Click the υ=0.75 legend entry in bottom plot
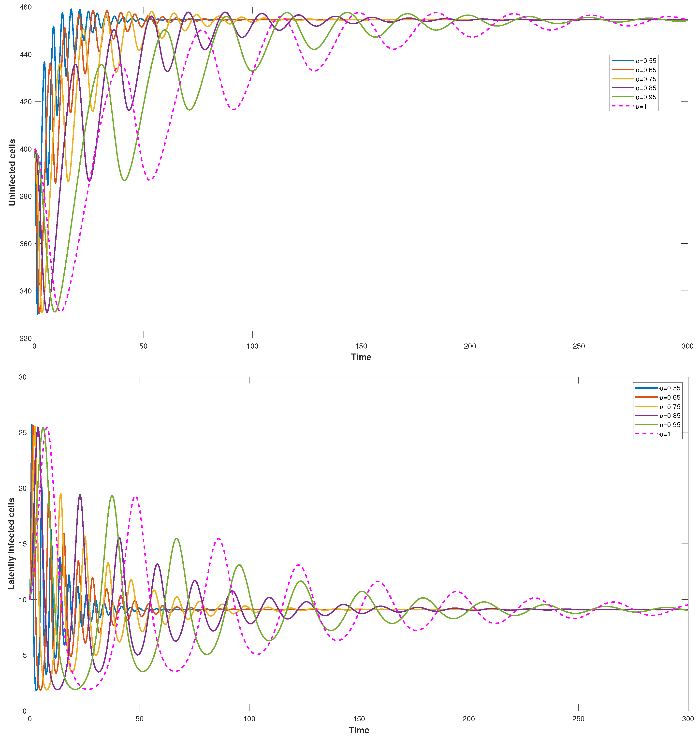This screenshot has width=700, height=738. tap(670, 407)
